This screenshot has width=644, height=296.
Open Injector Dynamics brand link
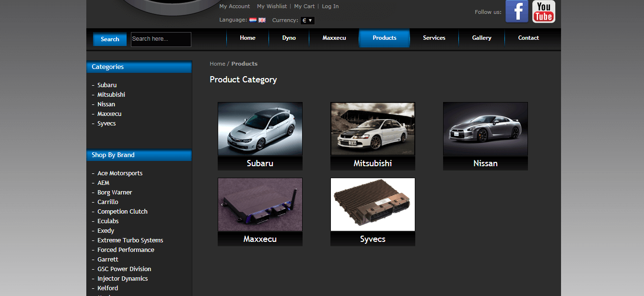[x=122, y=279]
